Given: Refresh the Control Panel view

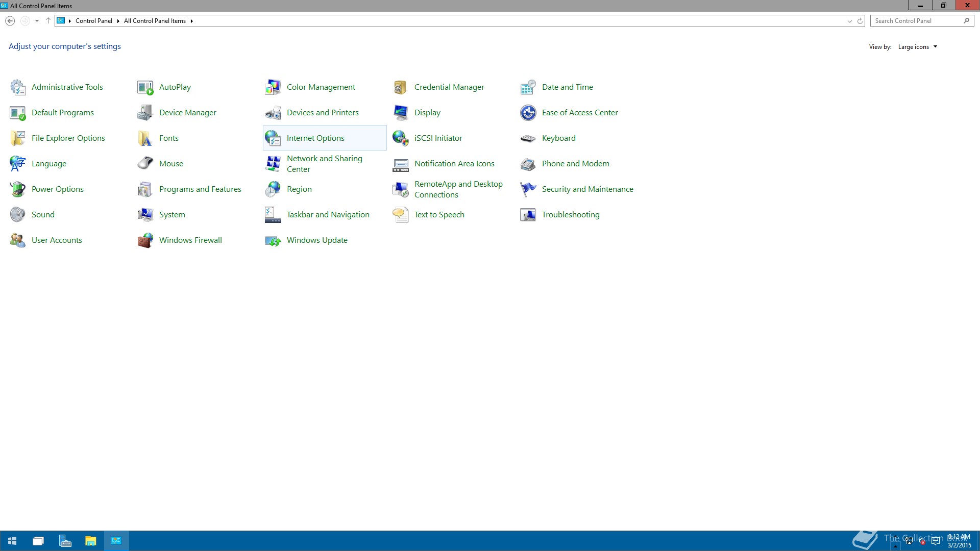Looking at the screenshot, I should pyautogui.click(x=860, y=21).
